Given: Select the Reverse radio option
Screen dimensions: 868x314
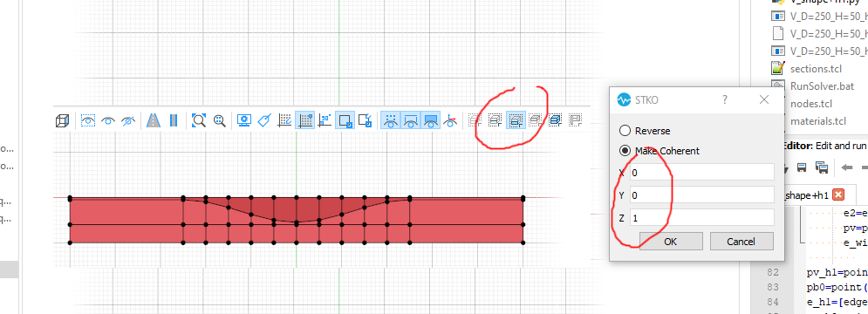Looking at the screenshot, I should pos(645,131).
